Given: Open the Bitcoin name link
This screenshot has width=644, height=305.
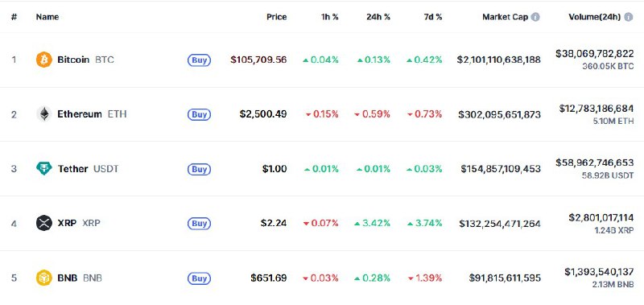Looking at the screenshot, I should click(x=73, y=60).
